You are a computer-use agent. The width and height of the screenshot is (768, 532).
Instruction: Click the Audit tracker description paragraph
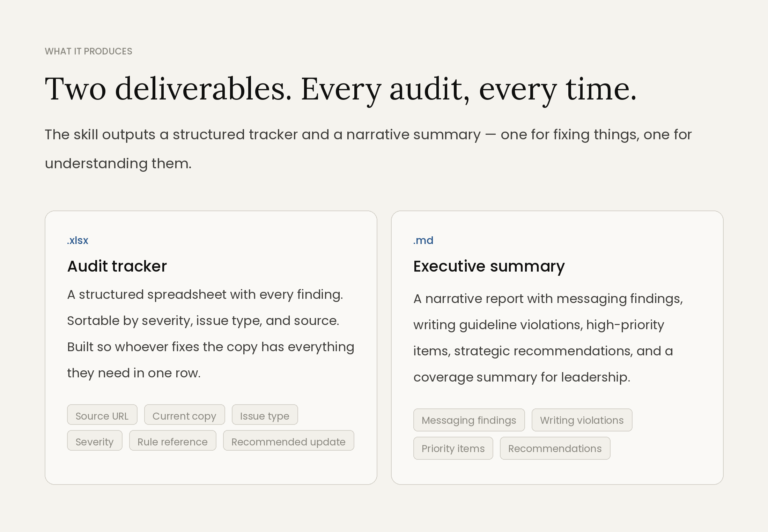click(x=211, y=334)
